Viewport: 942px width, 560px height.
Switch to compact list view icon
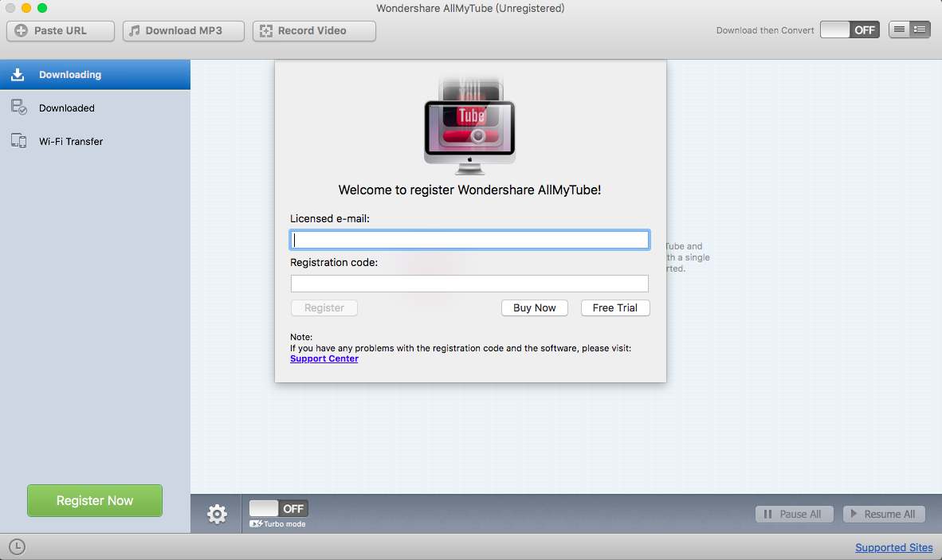[x=899, y=29]
